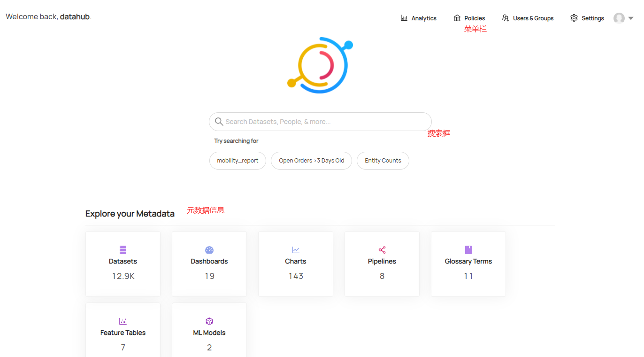Click the Analytics bar chart icon
Screen dimensions: 644x357
pos(404,18)
